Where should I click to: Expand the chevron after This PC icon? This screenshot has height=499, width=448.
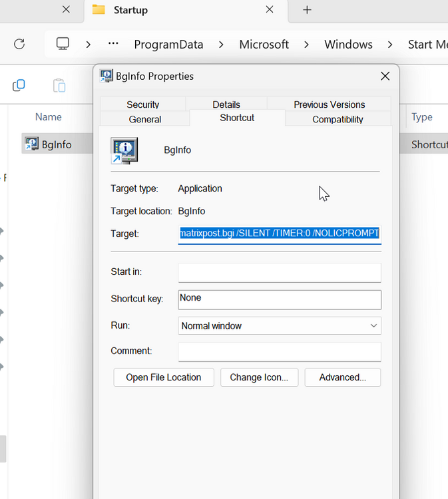tap(88, 45)
